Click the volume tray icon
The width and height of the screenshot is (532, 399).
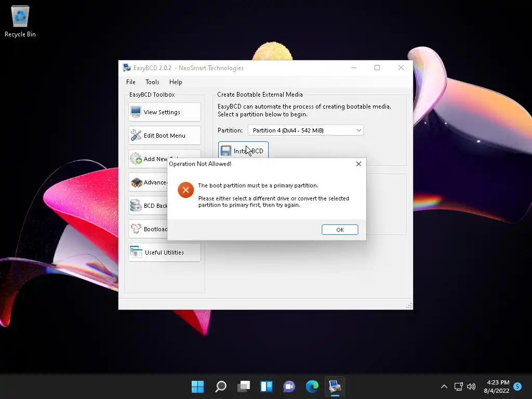[471, 387]
